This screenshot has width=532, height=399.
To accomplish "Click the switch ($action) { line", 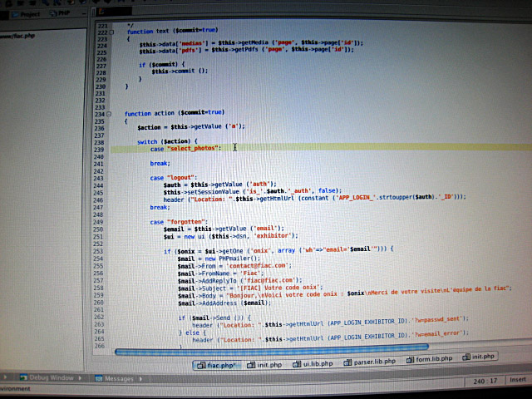I will (167, 141).
